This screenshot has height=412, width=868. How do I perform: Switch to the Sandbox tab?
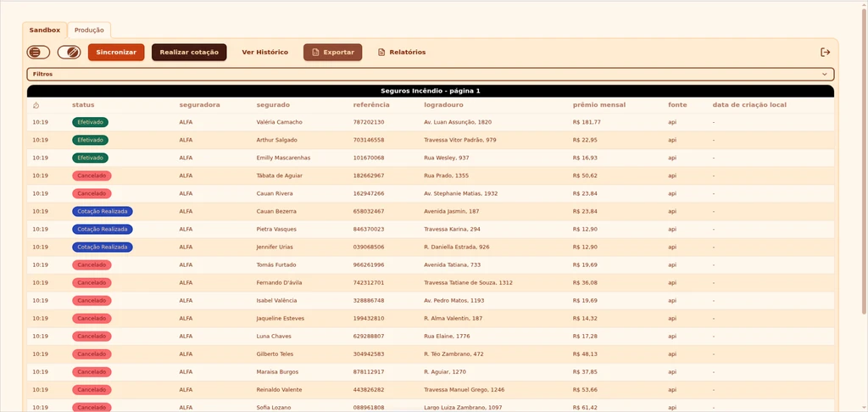click(45, 31)
